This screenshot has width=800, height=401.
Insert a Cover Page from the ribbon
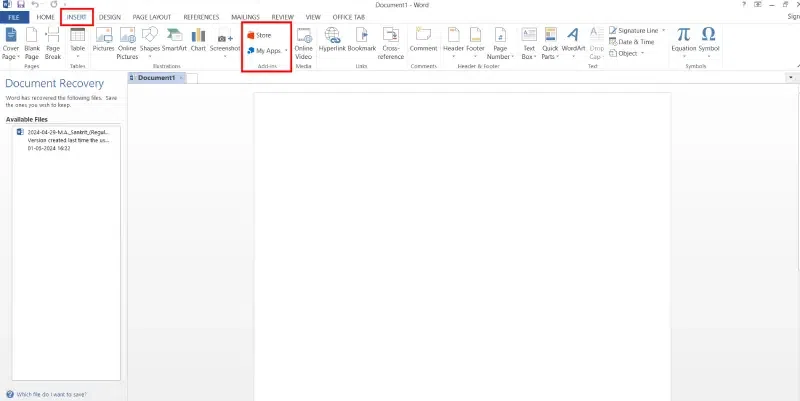[11, 43]
